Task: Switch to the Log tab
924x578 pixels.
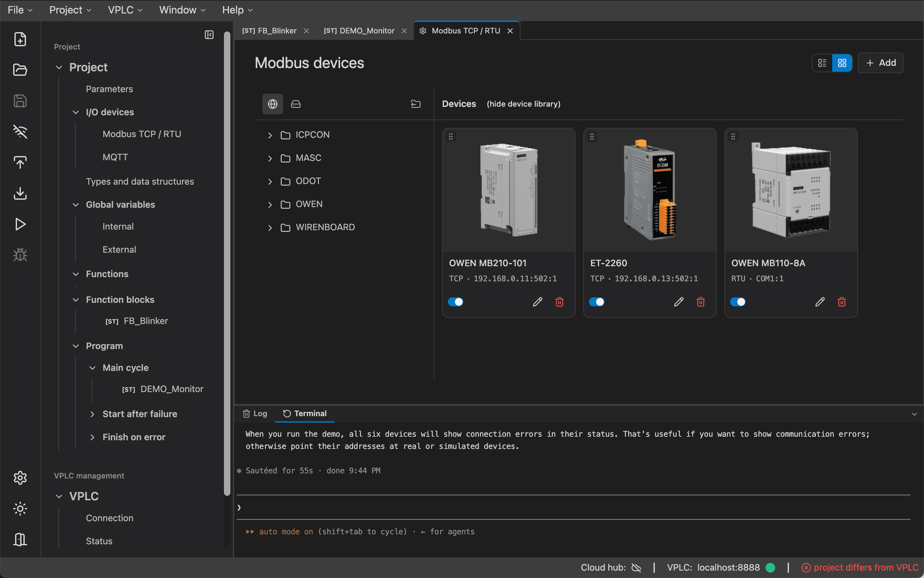Action: coord(255,414)
